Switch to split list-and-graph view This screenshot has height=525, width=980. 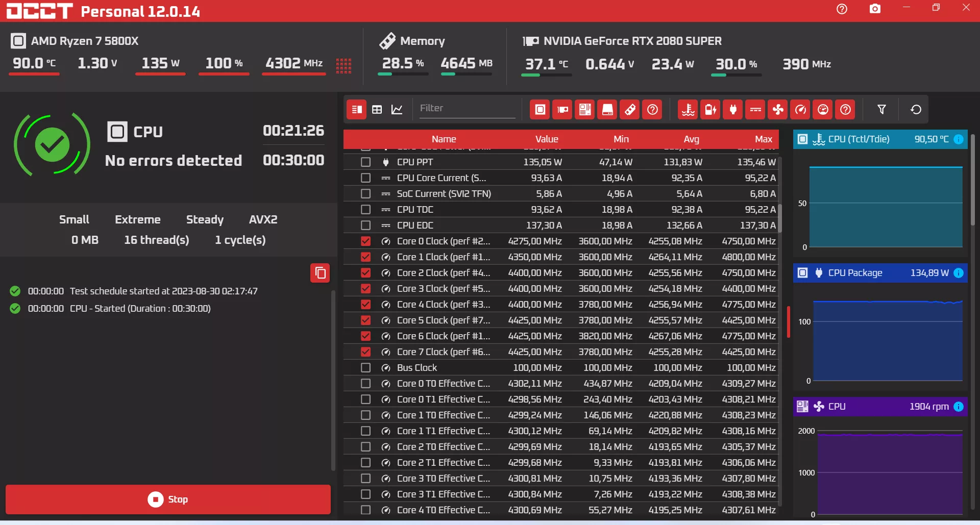pos(357,110)
